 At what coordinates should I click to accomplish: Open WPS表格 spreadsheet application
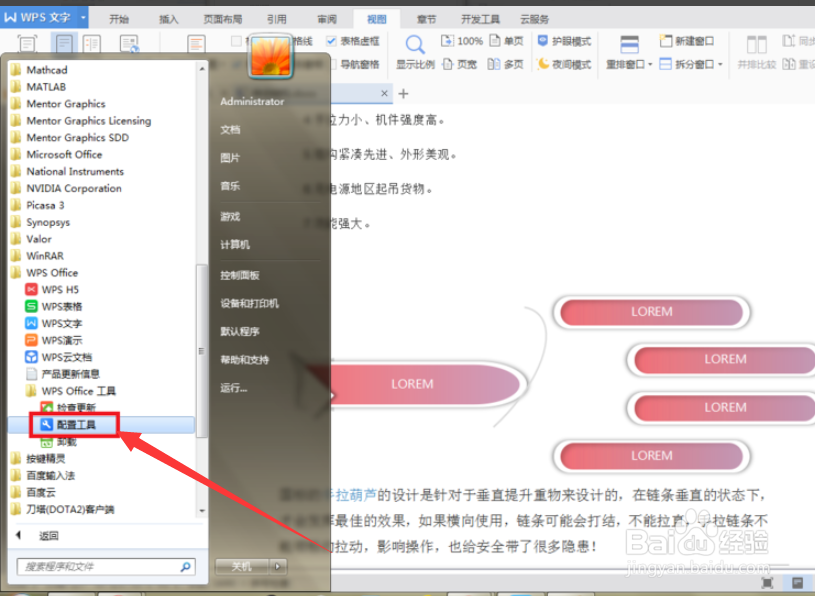click(x=57, y=307)
